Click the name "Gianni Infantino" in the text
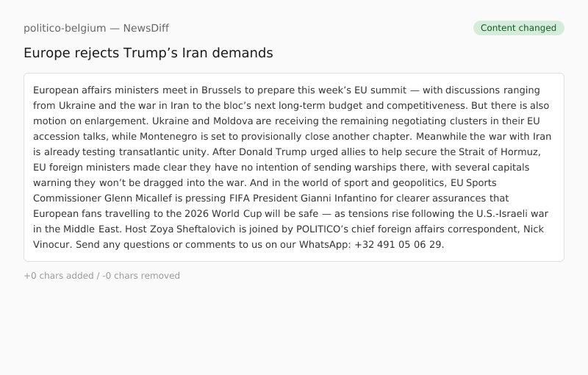Viewport: 588px width, 375px height. click(340, 198)
